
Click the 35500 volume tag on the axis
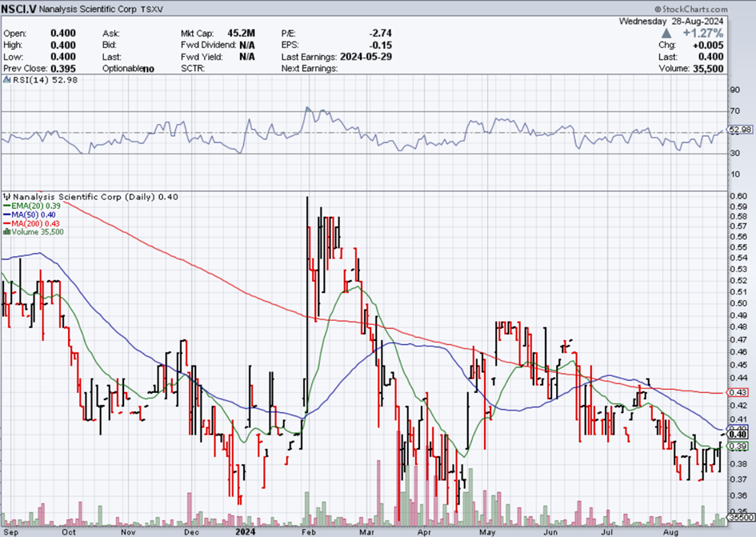click(x=742, y=517)
